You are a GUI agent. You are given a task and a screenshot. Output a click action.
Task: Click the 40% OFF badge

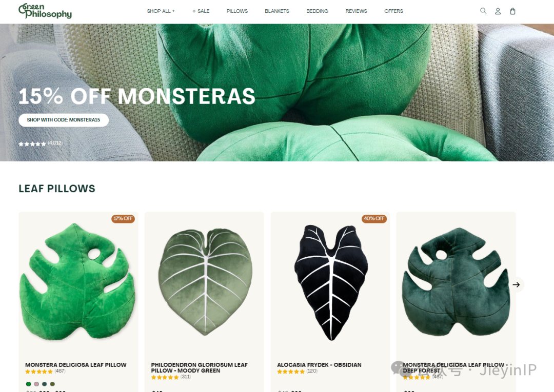point(374,218)
